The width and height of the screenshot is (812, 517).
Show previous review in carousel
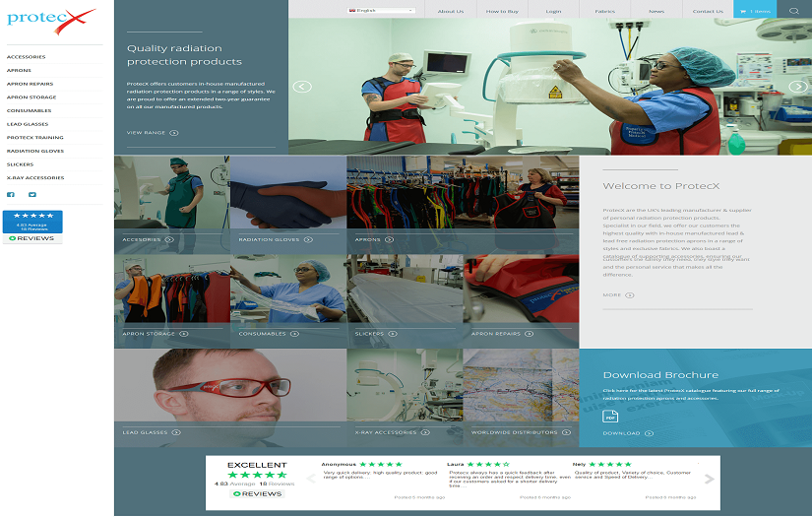tap(311, 479)
